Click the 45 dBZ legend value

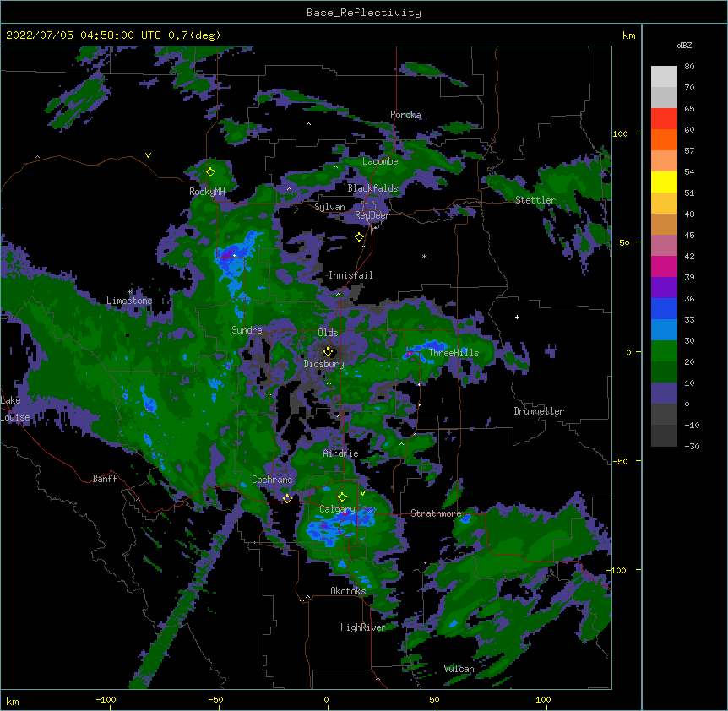tap(689, 236)
